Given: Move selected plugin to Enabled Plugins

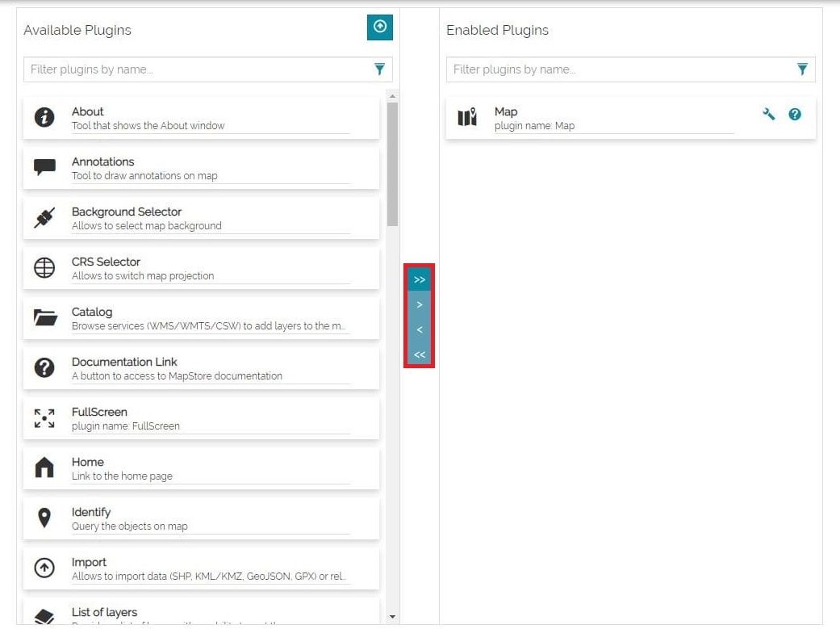Looking at the screenshot, I should [420, 305].
